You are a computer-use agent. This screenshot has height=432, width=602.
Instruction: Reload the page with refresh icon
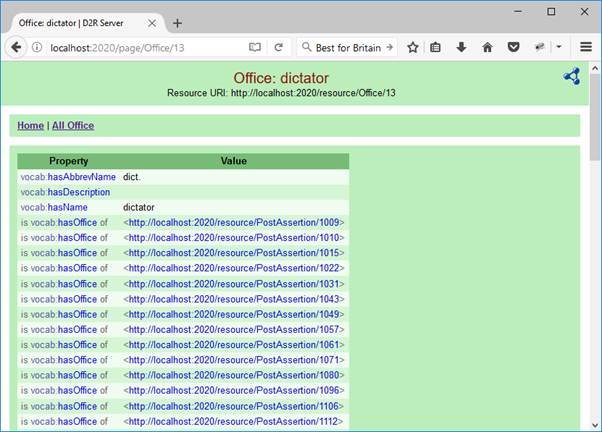279,47
